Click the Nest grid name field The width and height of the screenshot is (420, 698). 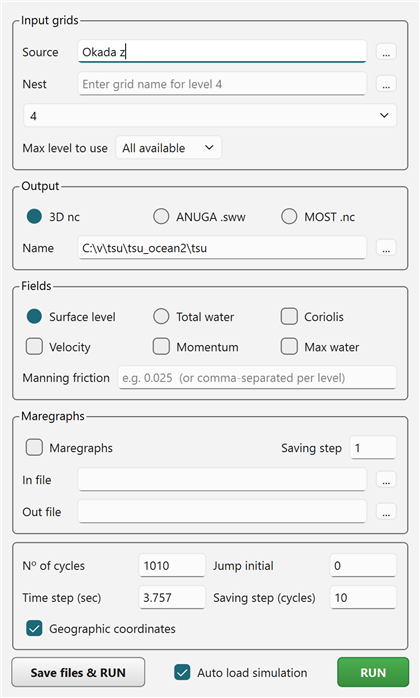(x=222, y=84)
